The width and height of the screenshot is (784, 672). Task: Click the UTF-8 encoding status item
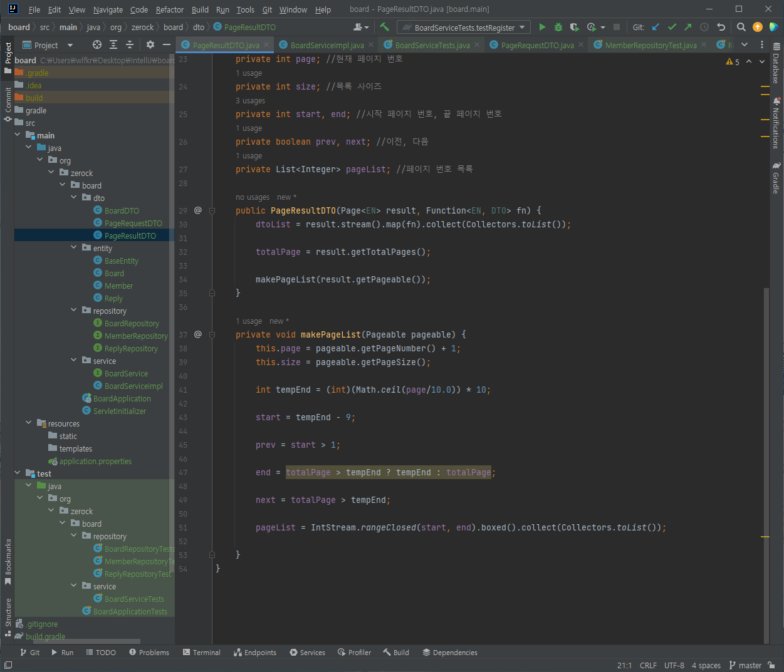(674, 665)
